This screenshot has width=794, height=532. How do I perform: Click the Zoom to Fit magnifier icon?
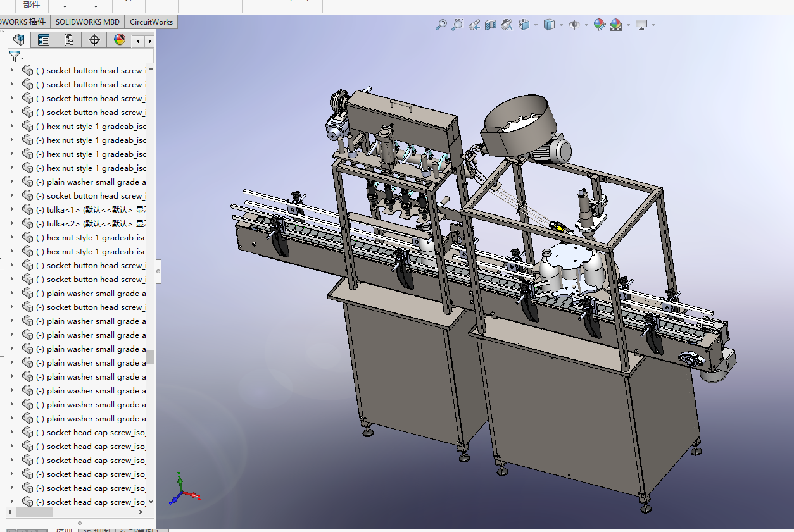pos(441,25)
